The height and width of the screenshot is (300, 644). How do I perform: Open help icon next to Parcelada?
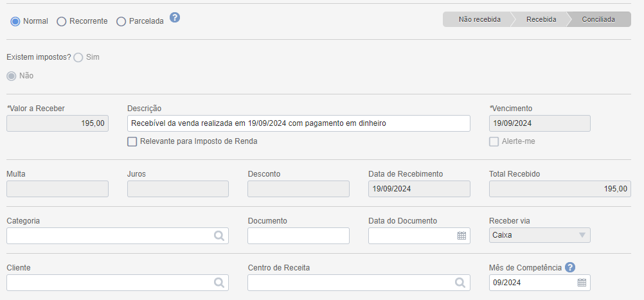tap(175, 17)
